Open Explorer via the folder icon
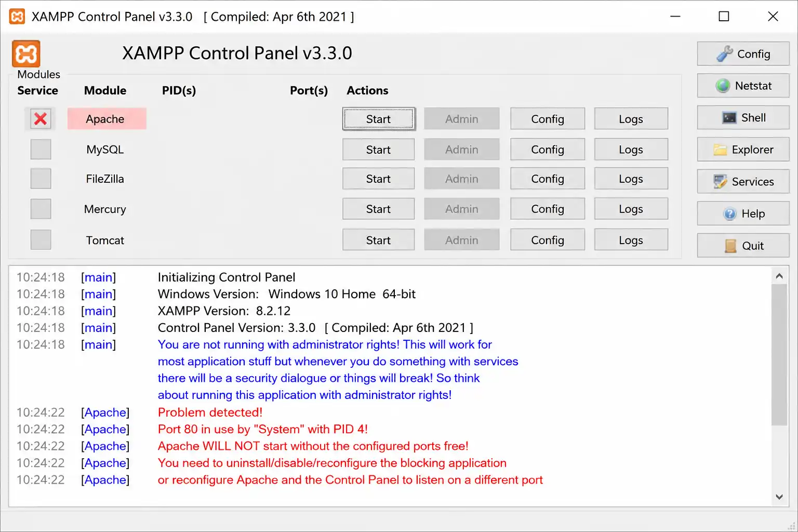 coord(743,150)
